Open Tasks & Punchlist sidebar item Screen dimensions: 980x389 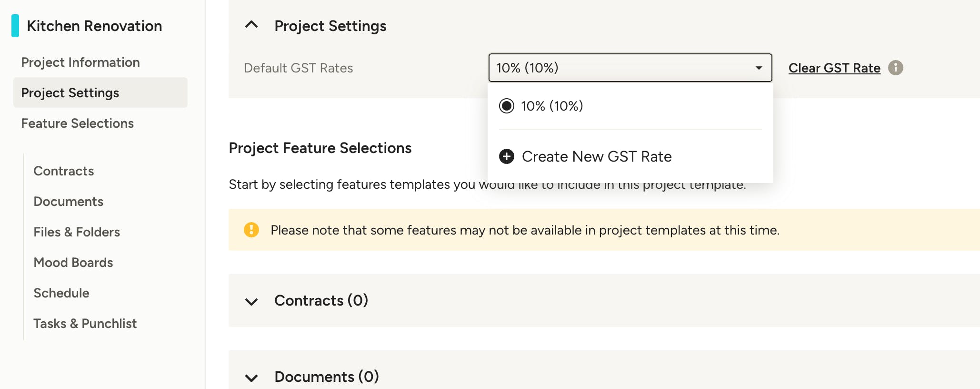point(85,324)
